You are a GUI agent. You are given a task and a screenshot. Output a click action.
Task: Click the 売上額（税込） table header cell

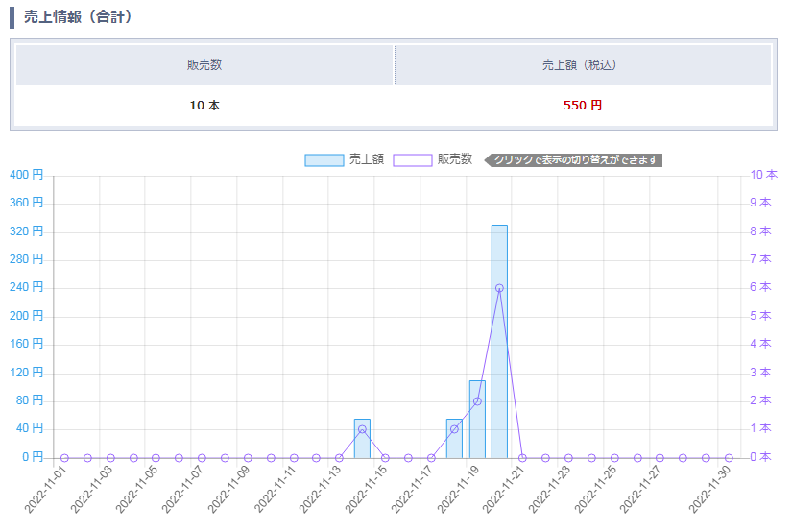click(583, 65)
